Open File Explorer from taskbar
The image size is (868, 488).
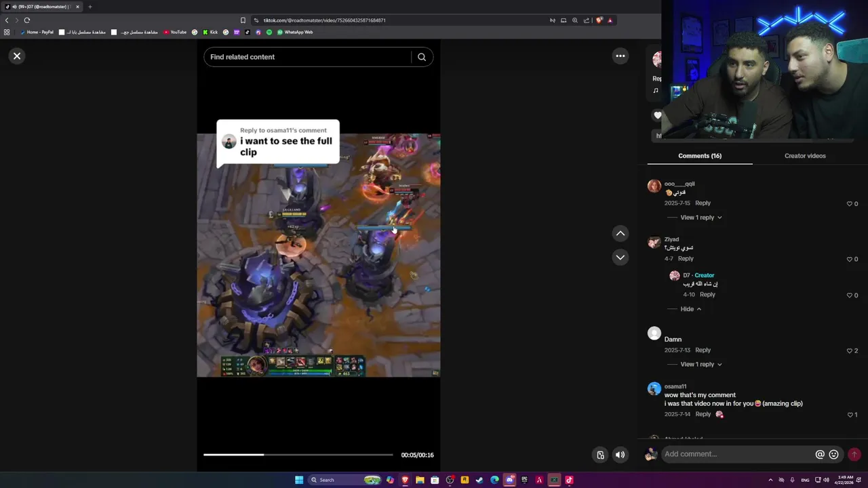tap(420, 480)
